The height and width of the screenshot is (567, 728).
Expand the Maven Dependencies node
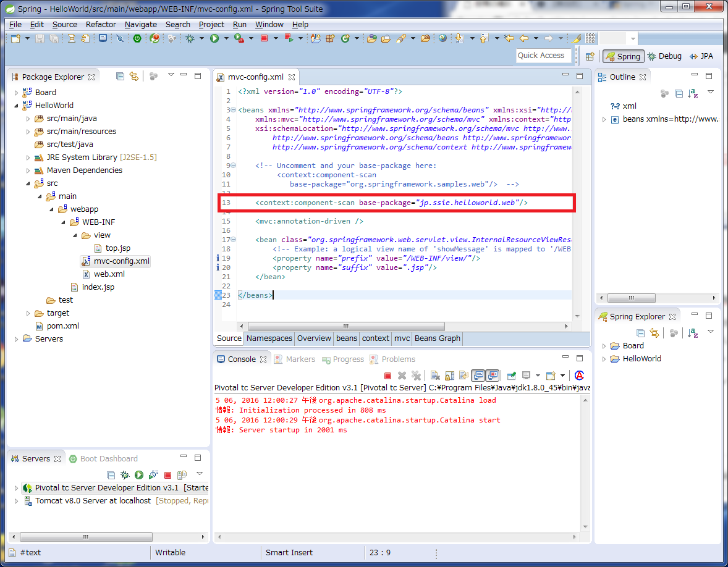[x=28, y=170]
